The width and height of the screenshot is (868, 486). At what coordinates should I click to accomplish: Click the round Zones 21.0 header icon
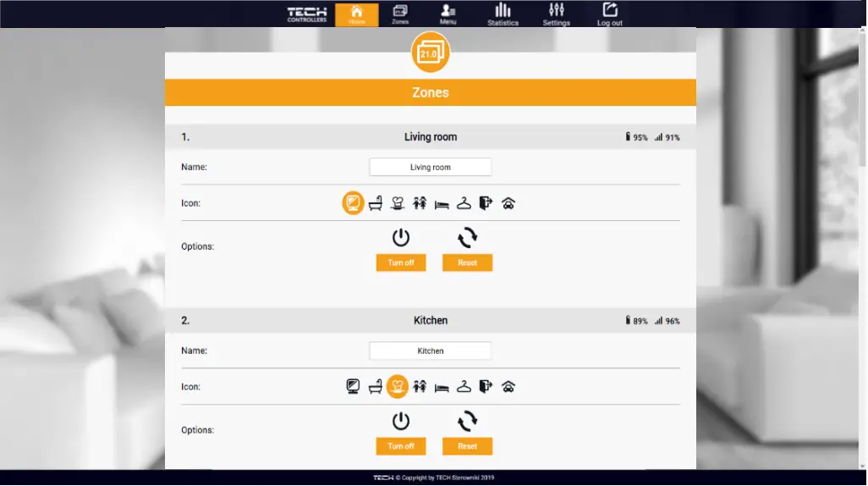[430, 52]
